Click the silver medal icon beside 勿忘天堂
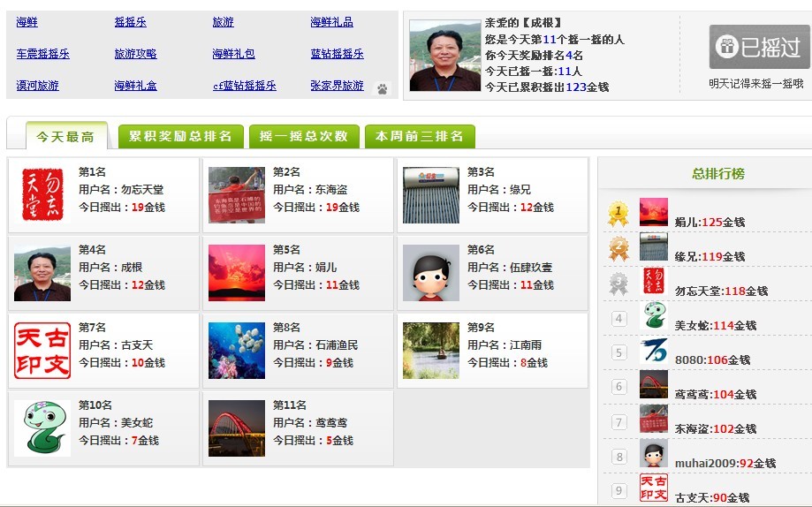This screenshot has width=812, height=507. (x=618, y=284)
